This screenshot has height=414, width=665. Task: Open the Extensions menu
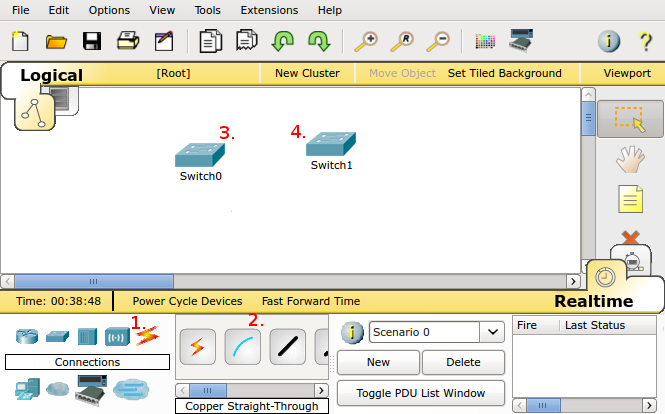coord(269,10)
